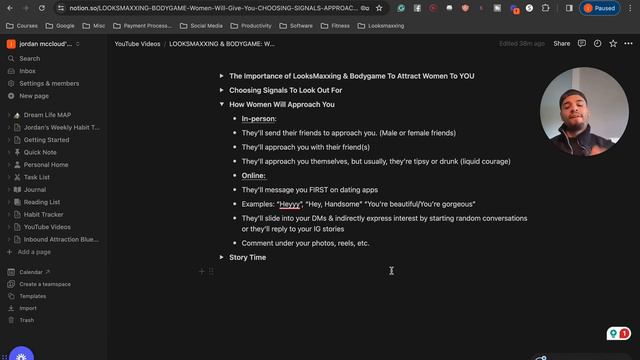Viewport: 640px width, 360px height.
Task: Expand Jordan's Weekly Habit page toggle
Action: [x=9, y=127]
